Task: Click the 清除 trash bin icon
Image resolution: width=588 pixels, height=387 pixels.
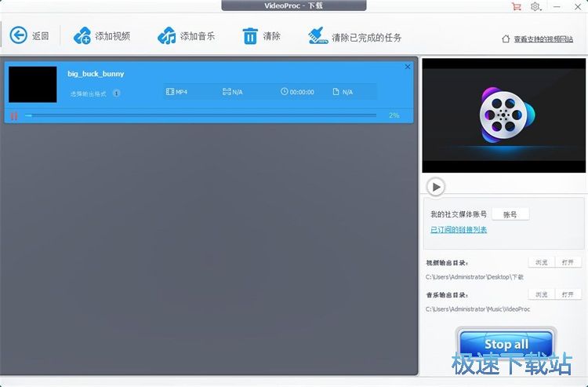Action: [x=250, y=36]
